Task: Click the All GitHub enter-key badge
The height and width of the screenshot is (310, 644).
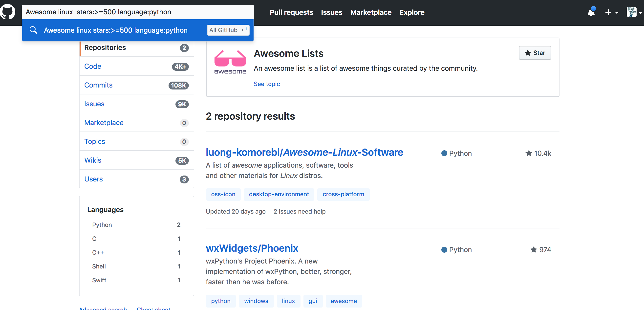Action: (228, 30)
